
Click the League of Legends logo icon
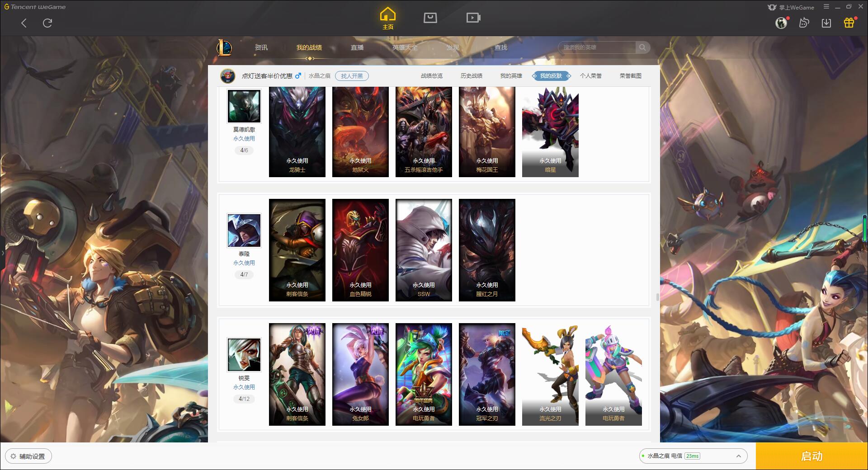coord(225,47)
